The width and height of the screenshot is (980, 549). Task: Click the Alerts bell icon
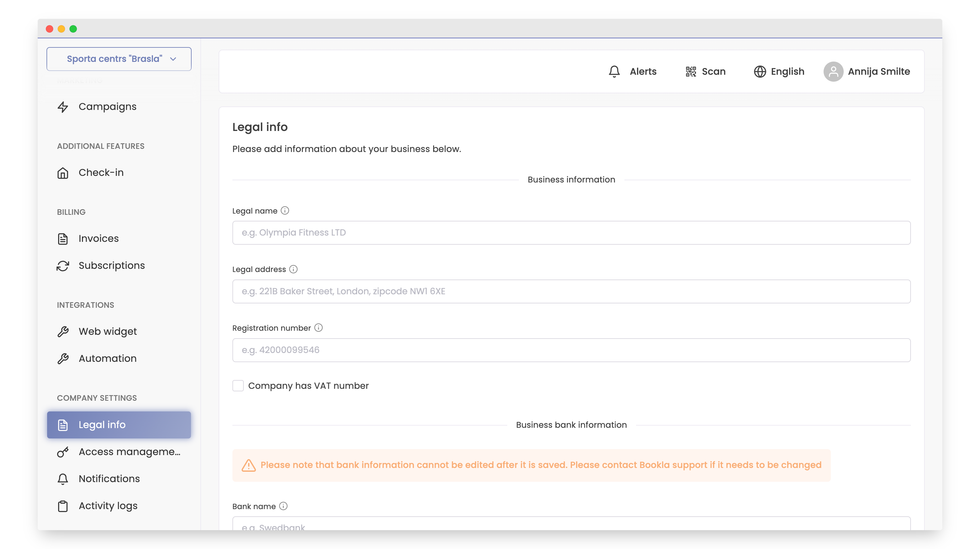click(614, 72)
